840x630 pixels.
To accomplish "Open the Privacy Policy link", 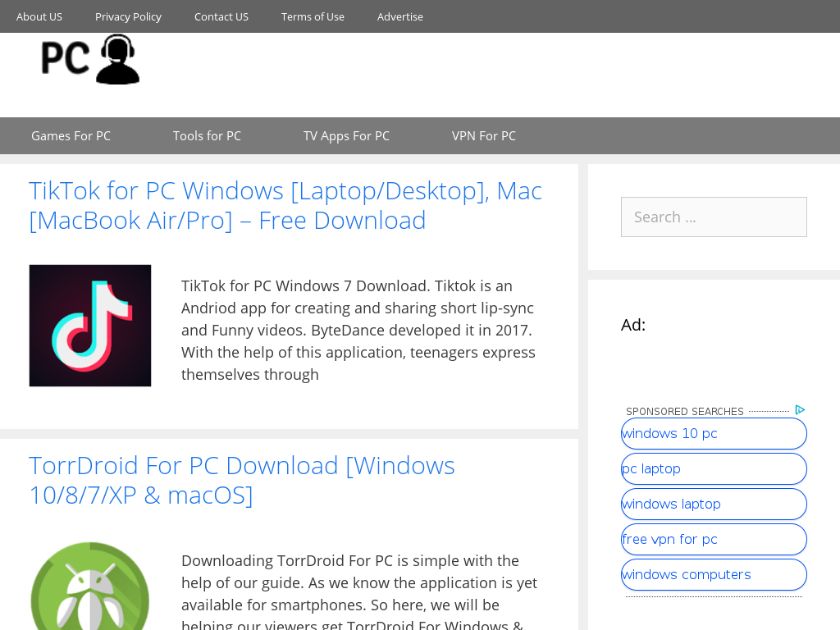I will point(128,16).
